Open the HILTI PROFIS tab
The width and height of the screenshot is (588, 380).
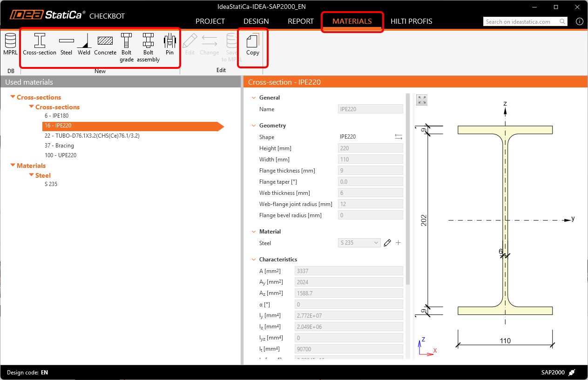(411, 21)
